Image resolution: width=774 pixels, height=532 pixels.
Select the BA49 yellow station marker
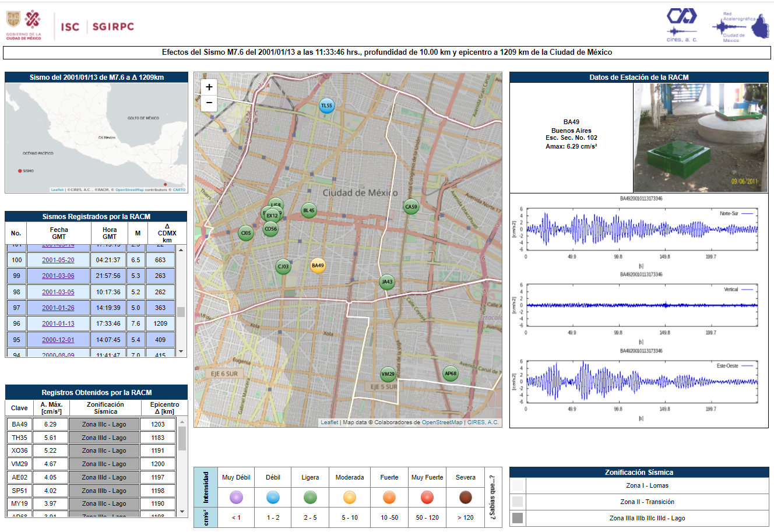pyautogui.click(x=318, y=266)
